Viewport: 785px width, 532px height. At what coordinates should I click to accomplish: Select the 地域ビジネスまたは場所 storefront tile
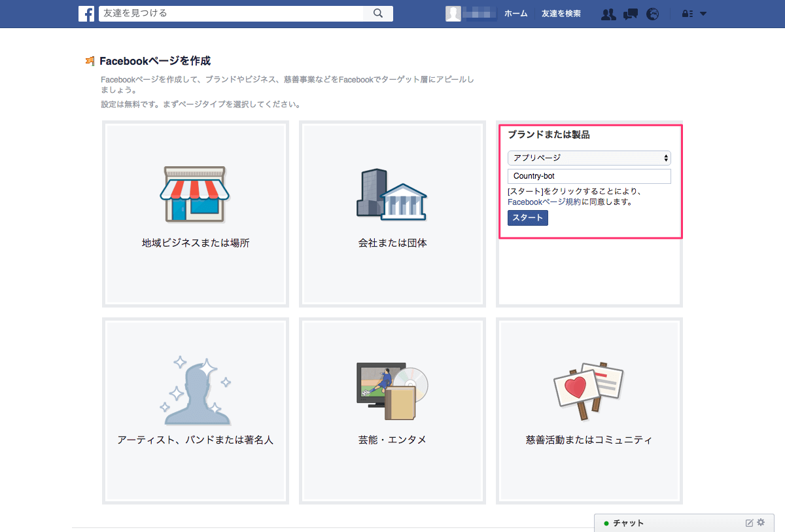click(196, 213)
